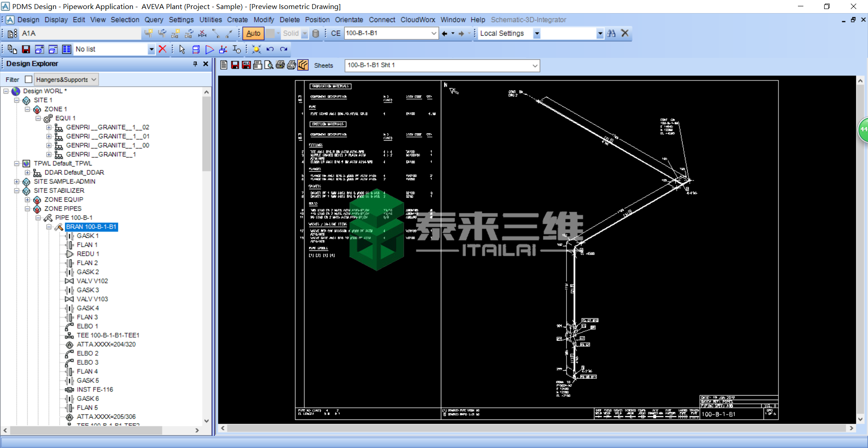
Task: Open the Utilities menu
Action: click(x=210, y=20)
